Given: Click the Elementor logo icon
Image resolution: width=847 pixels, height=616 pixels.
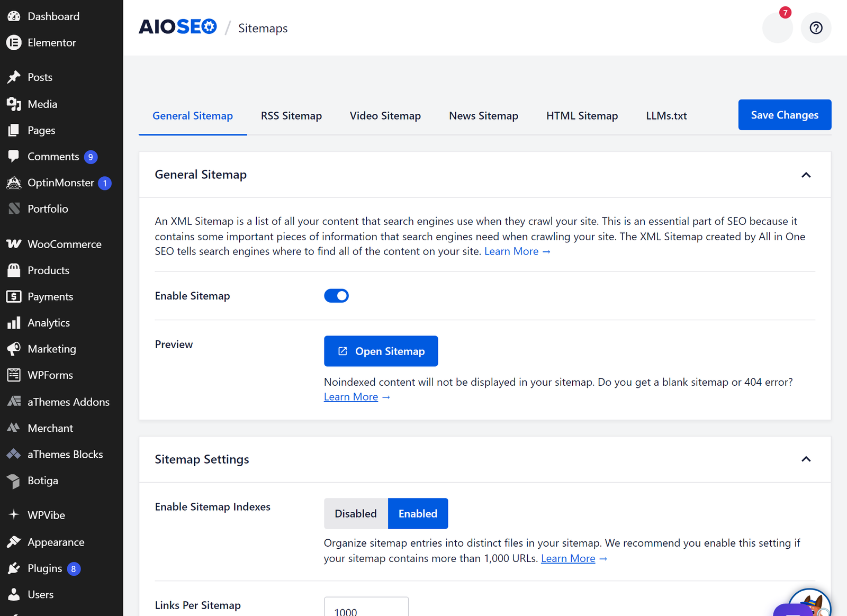Looking at the screenshot, I should pyautogui.click(x=14, y=42).
